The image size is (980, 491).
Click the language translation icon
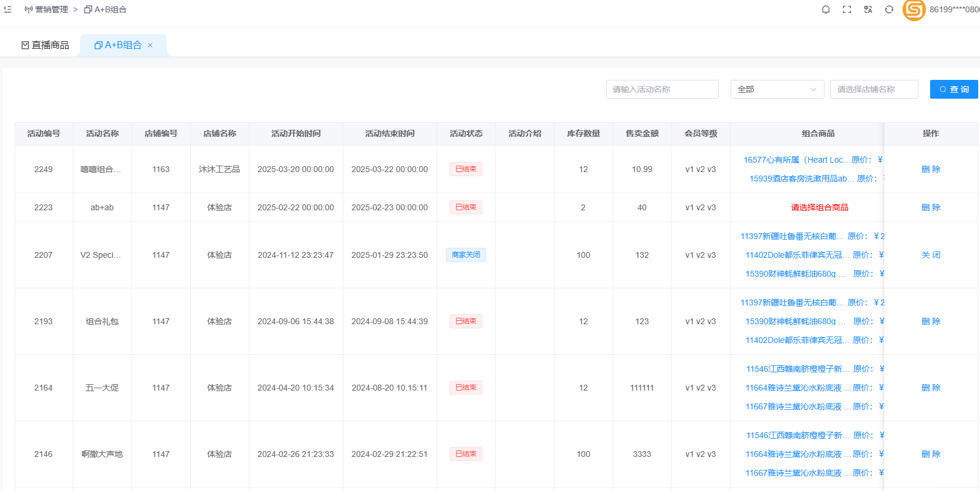(x=868, y=9)
